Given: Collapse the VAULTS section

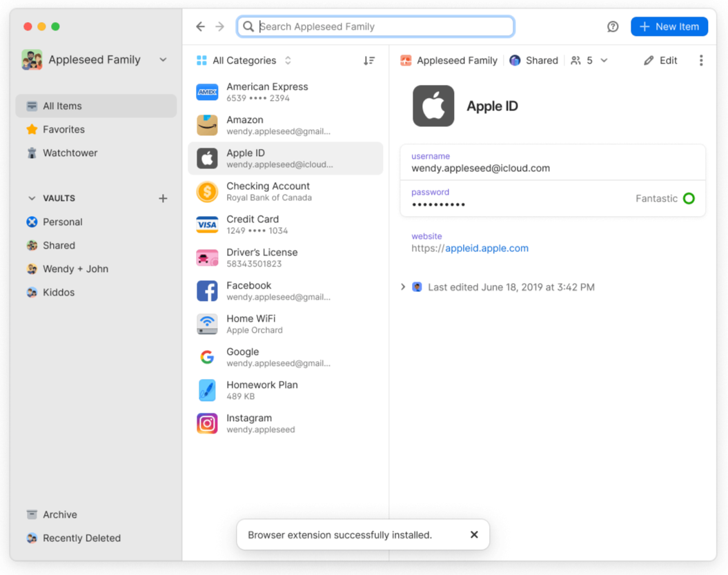Looking at the screenshot, I should point(32,198).
